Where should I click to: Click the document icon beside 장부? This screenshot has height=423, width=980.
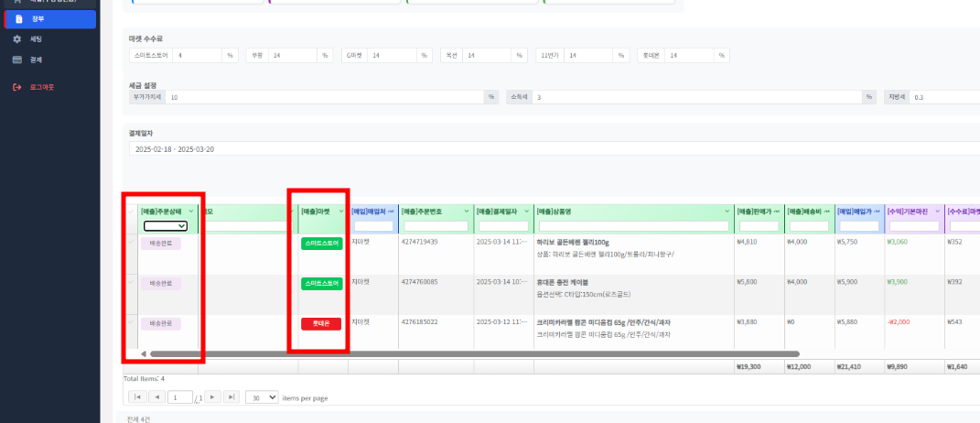pyautogui.click(x=18, y=19)
